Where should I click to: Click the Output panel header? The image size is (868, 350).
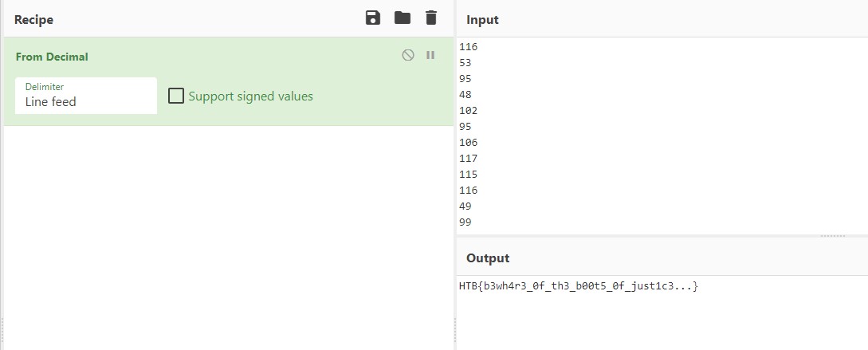tap(487, 258)
